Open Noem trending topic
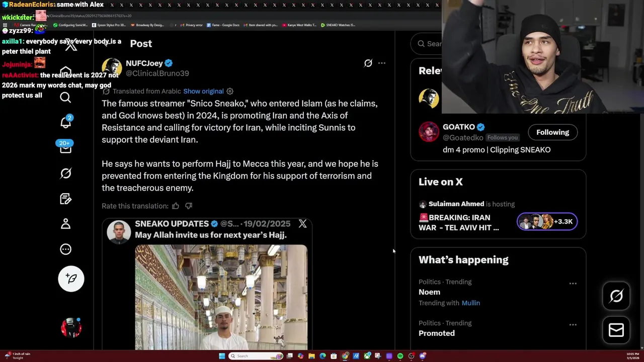644x362 pixels. point(429,292)
